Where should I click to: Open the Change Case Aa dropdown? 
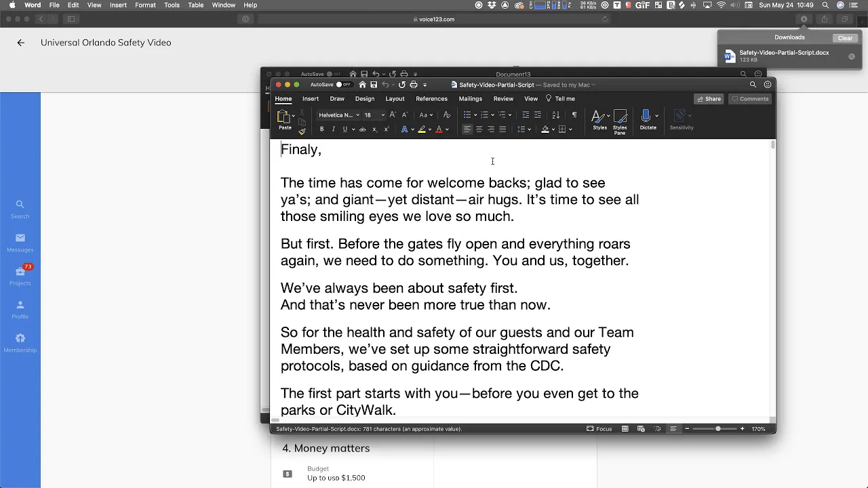click(x=426, y=115)
